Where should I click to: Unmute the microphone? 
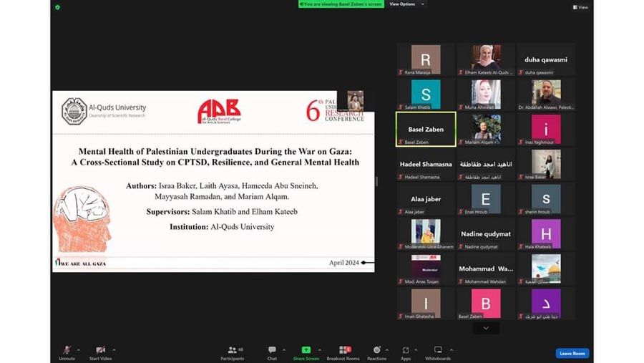(x=67, y=352)
